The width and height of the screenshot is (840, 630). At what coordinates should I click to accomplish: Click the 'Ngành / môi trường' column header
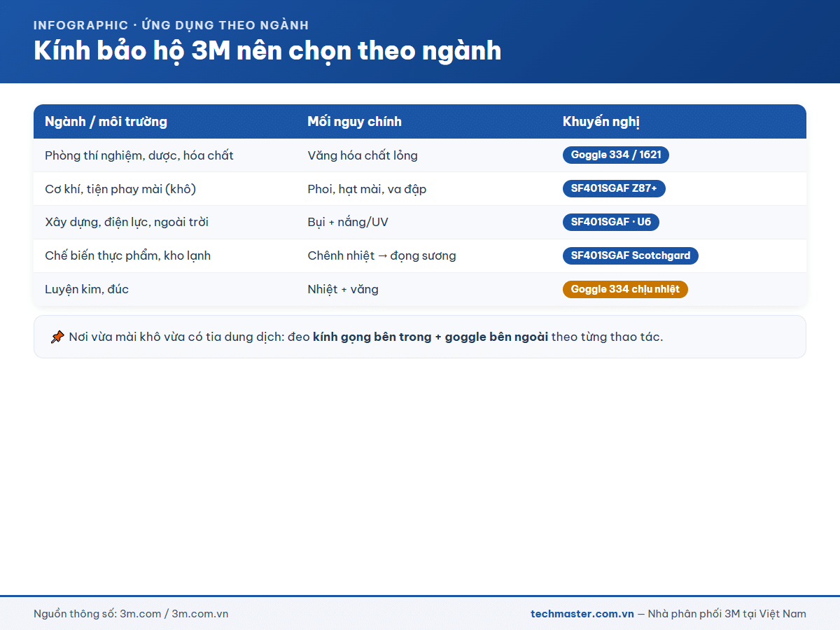coord(106,122)
